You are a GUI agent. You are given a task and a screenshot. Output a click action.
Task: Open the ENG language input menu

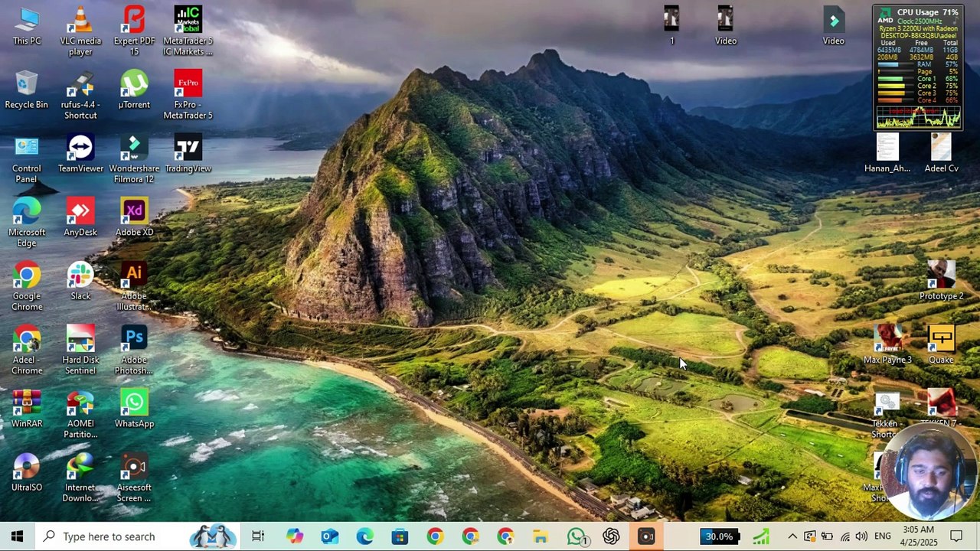[883, 536]
